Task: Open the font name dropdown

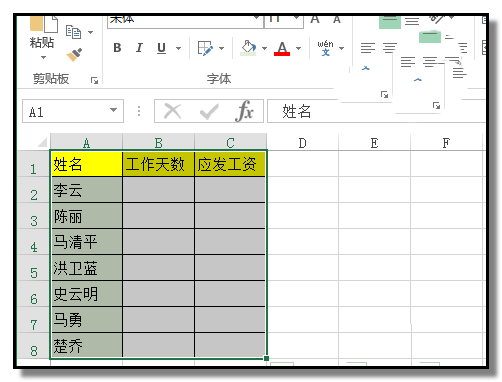Action: pyautogui.click(x=256, y=17)
